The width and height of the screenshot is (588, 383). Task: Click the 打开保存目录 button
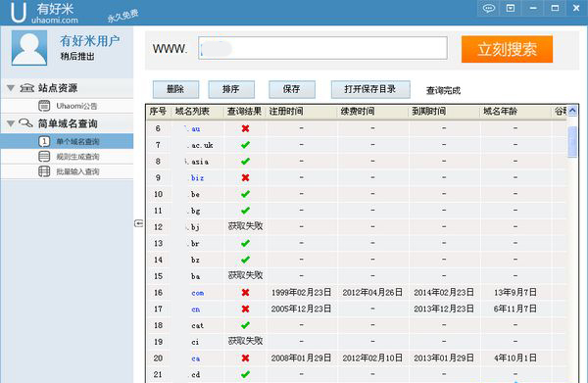[370, 89]
